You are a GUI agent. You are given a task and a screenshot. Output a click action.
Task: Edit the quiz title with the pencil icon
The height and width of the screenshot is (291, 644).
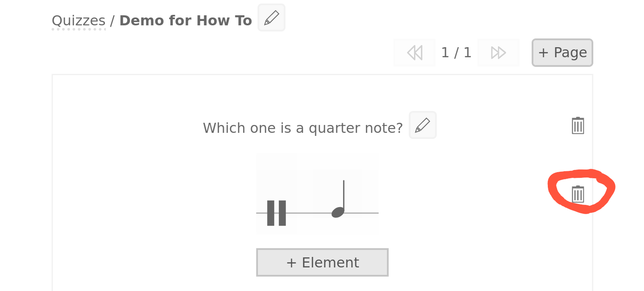point(272,18)
